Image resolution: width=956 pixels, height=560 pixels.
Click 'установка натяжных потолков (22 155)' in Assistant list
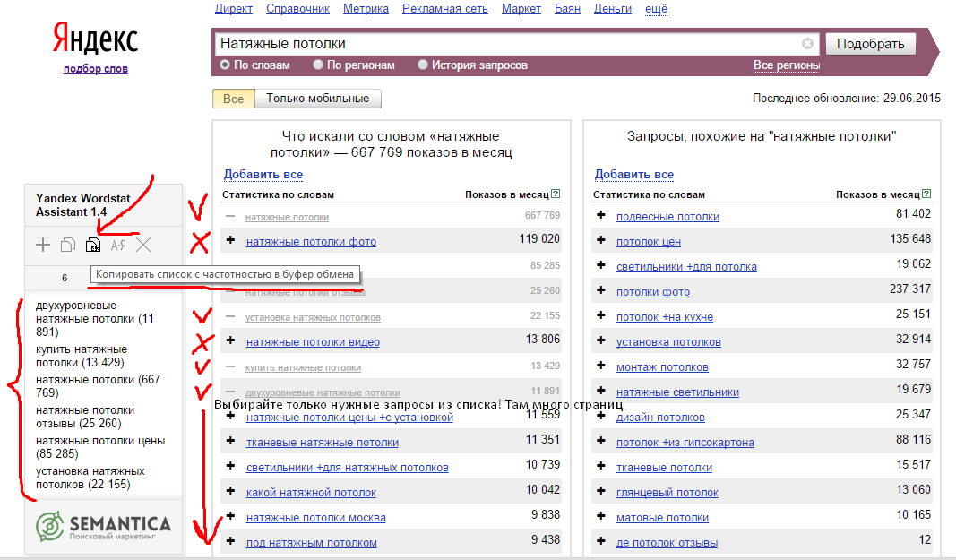click(x=90, y=478)
